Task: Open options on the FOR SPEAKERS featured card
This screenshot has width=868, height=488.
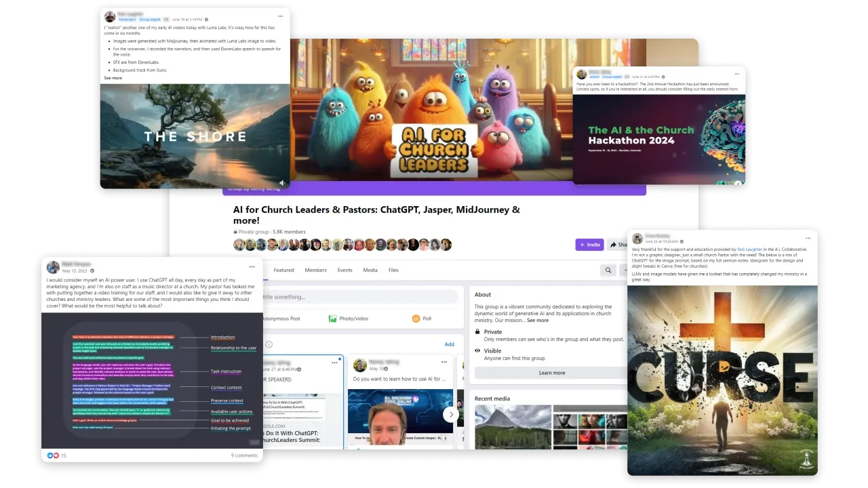Action: click(334, 363)
